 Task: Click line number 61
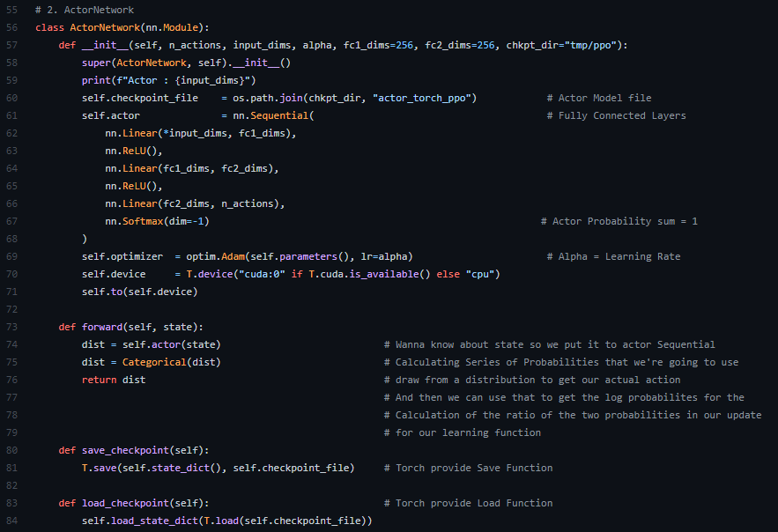pyautogui.click(x=12, y=115)
